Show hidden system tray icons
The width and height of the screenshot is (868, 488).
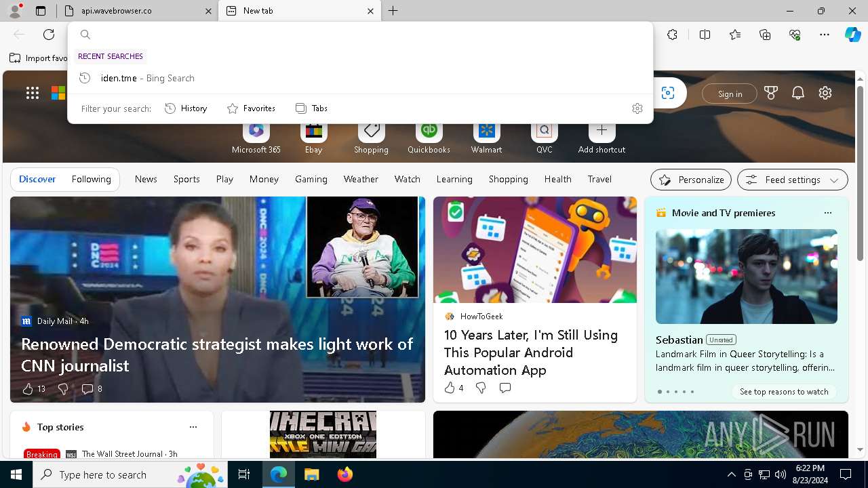[x=731, y=474]
